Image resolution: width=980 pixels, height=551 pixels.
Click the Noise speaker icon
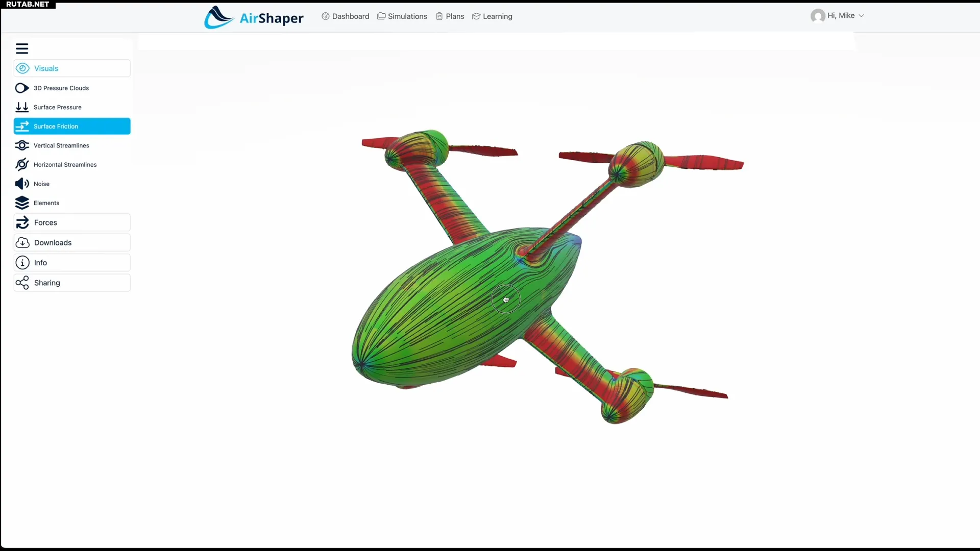tap(22, 184)
